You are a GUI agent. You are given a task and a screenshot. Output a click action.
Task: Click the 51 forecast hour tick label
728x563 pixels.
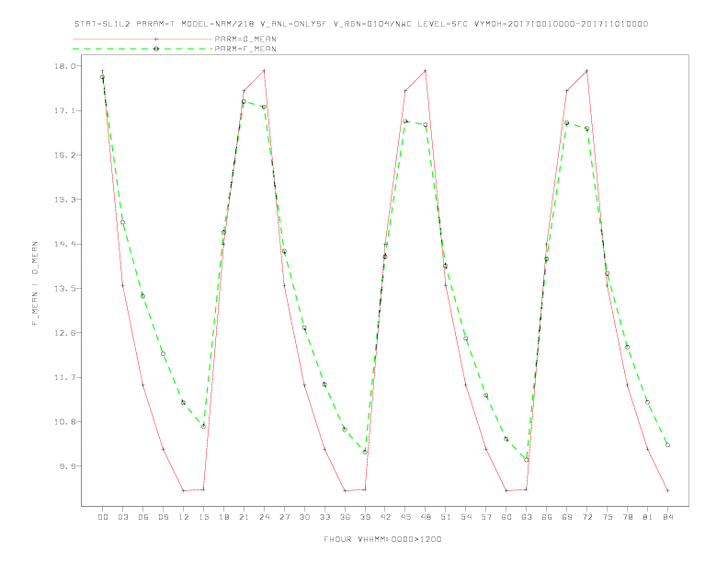coord(446,517)
